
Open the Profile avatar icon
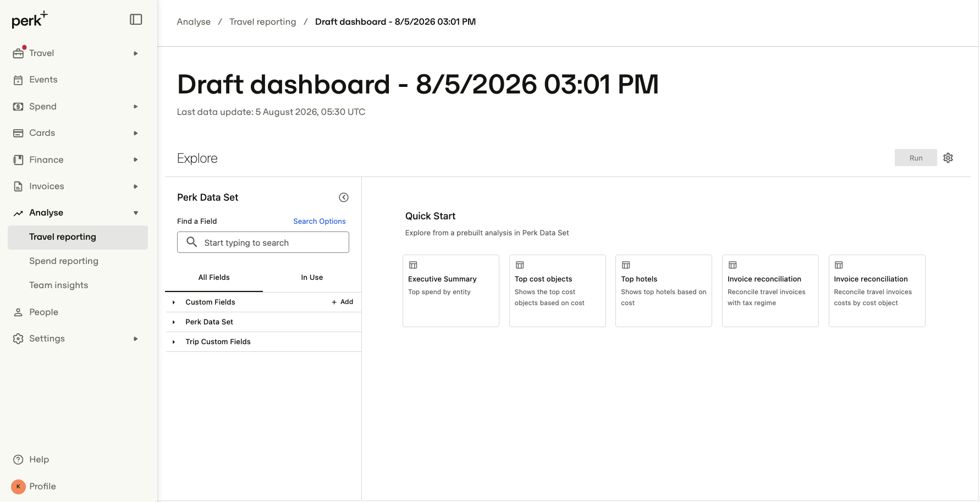click(x=18, y=487)
